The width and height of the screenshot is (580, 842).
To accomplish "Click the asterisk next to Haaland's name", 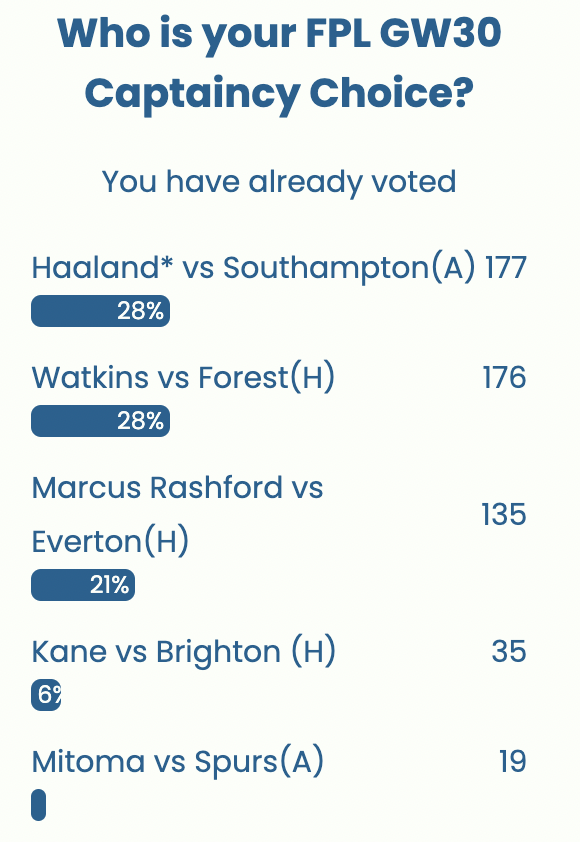I will [x=167, y=263].
